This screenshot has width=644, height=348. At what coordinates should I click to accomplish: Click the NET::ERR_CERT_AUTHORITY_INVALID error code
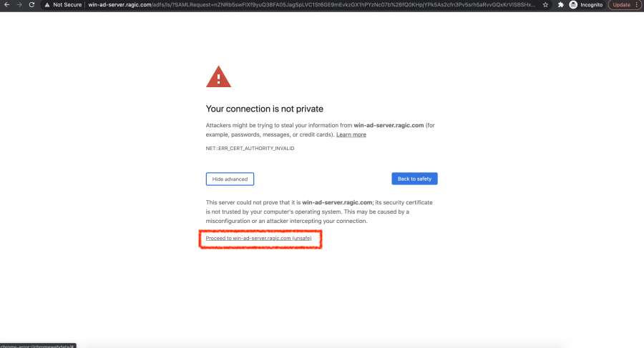click(250, 149)
